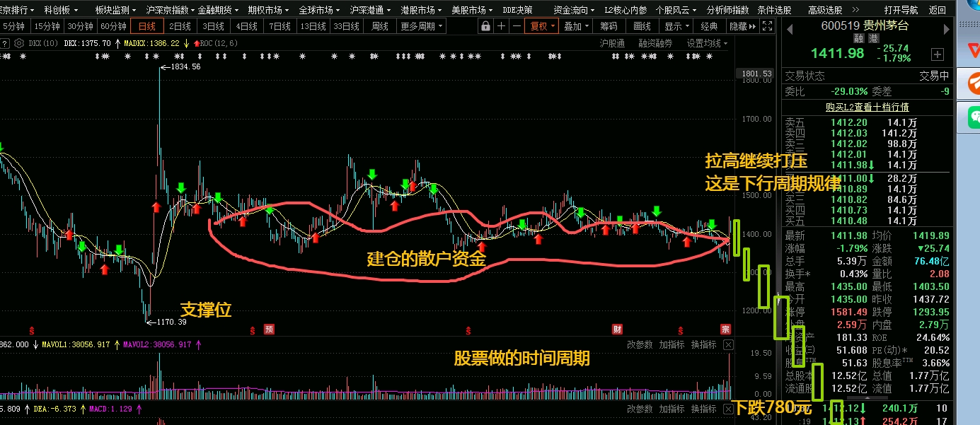Open 叠加 overlay dropdown
The height and width of the screenshot is (425, 980).
pos(577,26)
